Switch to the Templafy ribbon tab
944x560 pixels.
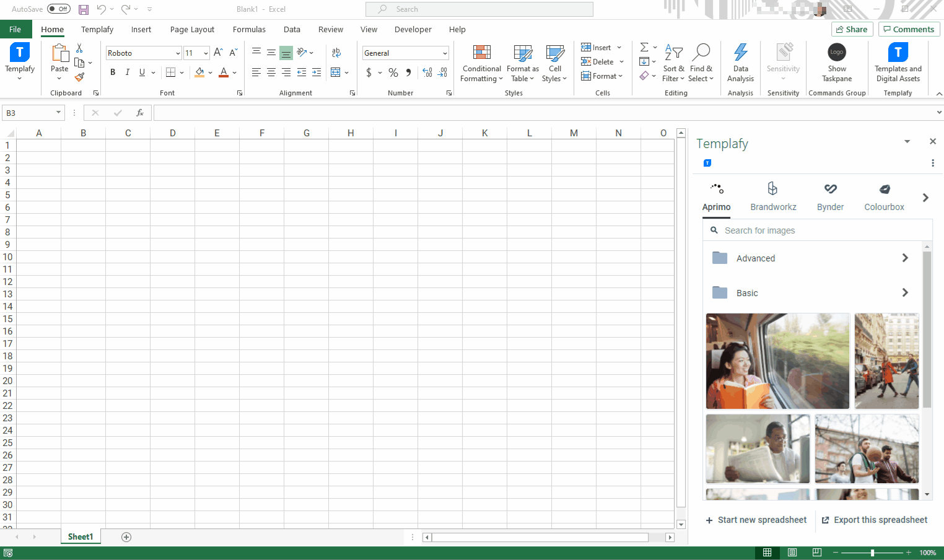(97, 29)
